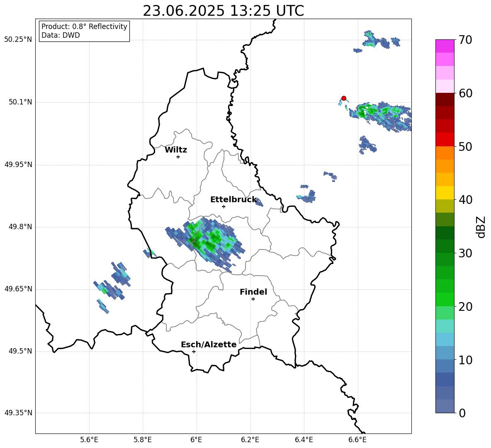Click the 70 value on colorbar

pyautogui.click(x=465, y=40)
